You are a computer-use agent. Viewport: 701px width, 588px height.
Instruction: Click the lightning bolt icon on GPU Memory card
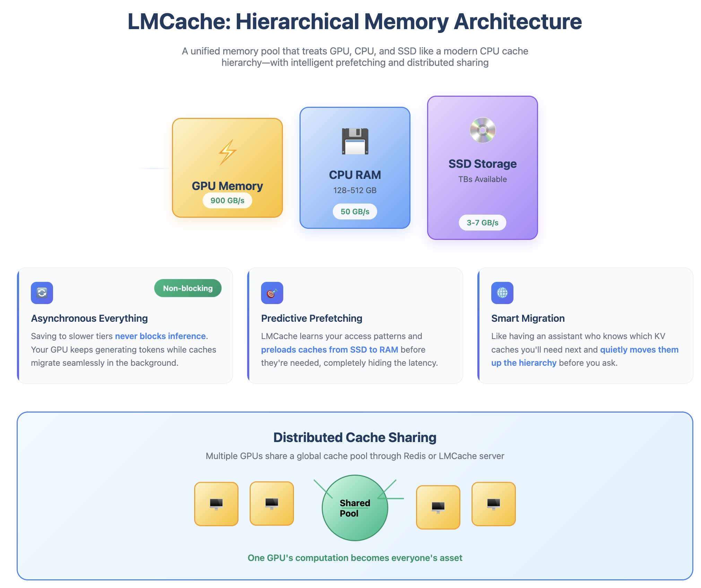227,151
